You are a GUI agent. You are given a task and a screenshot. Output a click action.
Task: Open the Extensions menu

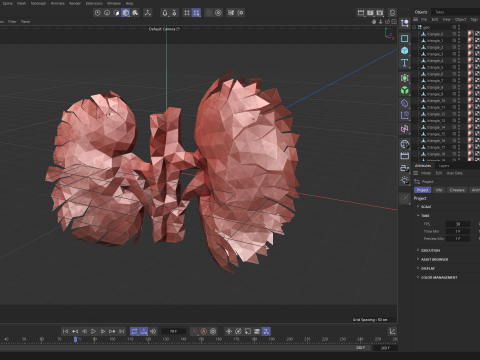tap(94, 3)
